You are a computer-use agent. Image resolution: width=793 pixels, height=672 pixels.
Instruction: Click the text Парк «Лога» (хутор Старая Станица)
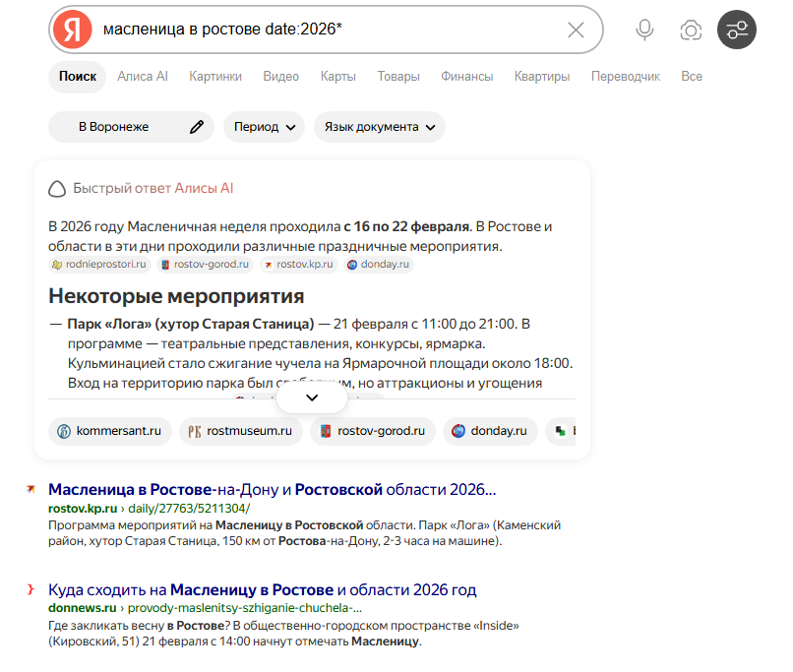(191, 324)
